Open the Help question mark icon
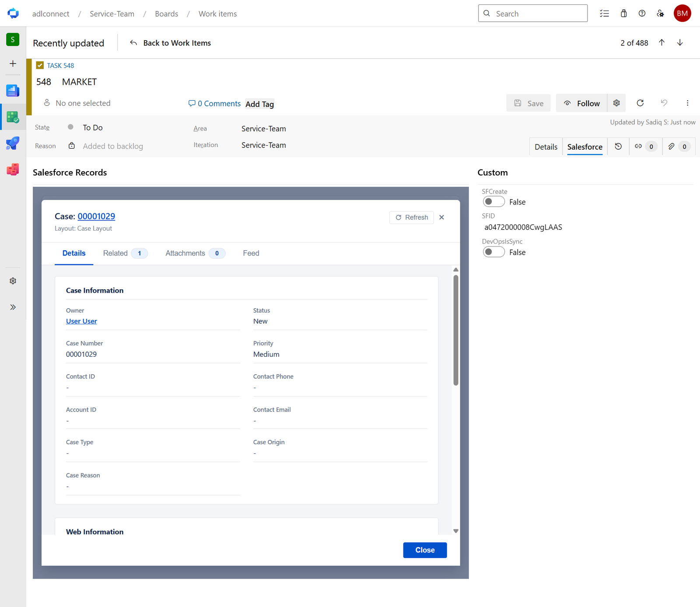 [x=642, y=14]
